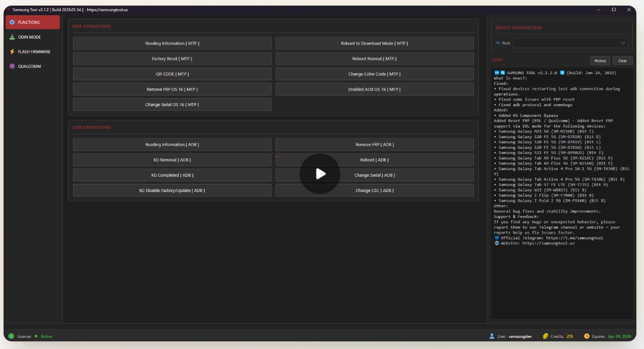
Task: Click the expiry clock icon
Action: [587, 336]
